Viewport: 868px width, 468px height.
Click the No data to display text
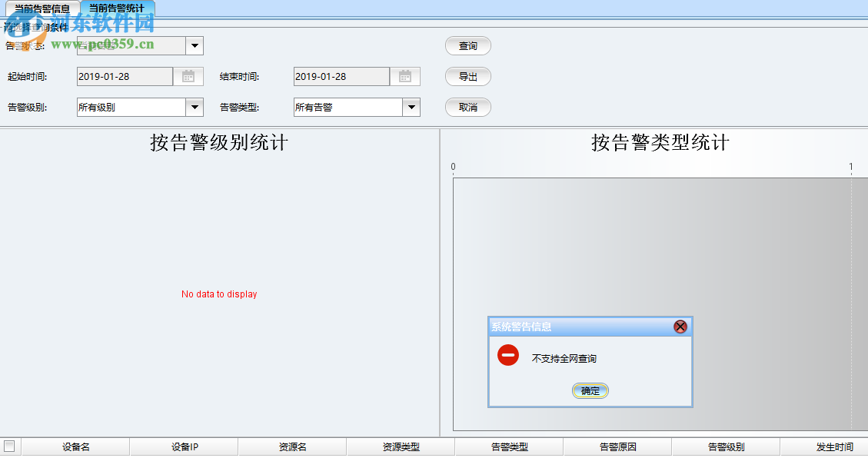coord(219,294)
